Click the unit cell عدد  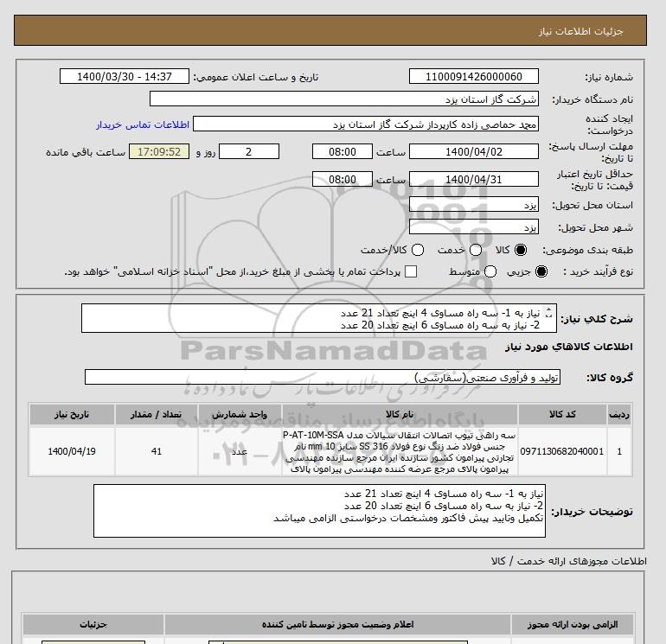click(x=240, y=451)
